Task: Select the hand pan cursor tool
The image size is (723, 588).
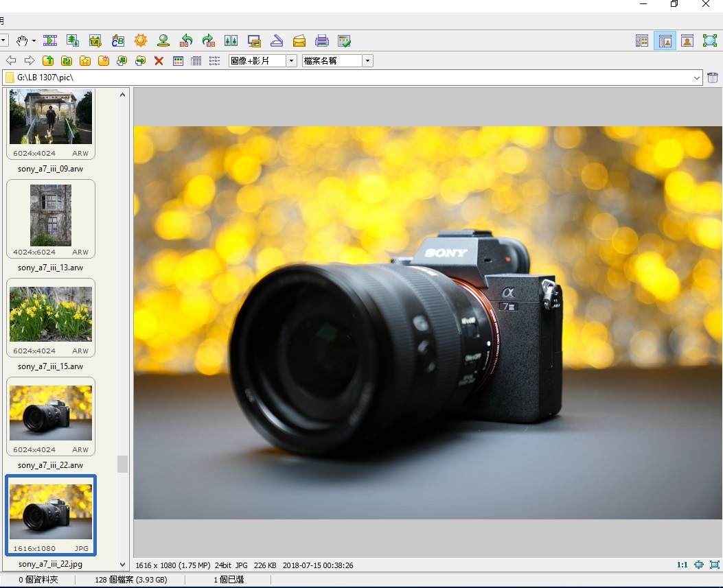Action: [x=22, y=41]
